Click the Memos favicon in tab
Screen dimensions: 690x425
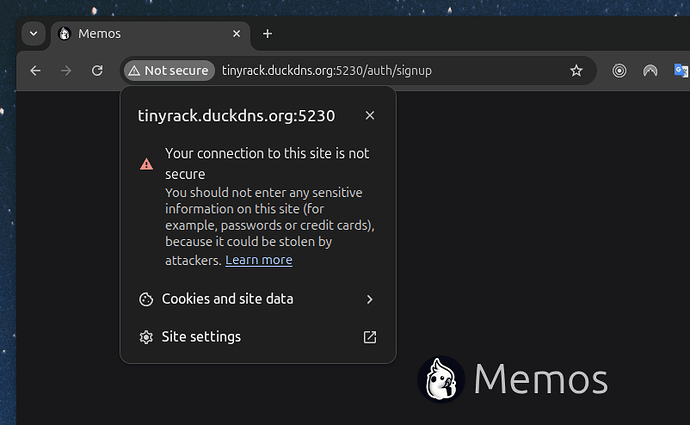(x=65, y=33)
